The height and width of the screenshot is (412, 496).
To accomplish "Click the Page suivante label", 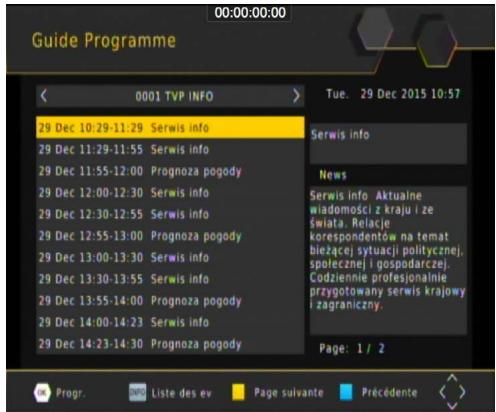I will [289, 392].
